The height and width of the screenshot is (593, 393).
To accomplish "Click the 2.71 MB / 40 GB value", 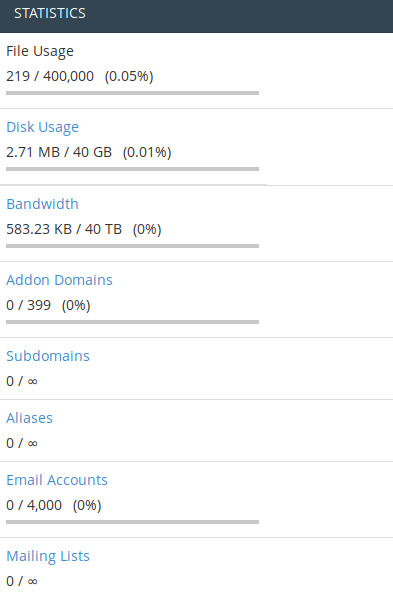I will [x=59, y=152].
